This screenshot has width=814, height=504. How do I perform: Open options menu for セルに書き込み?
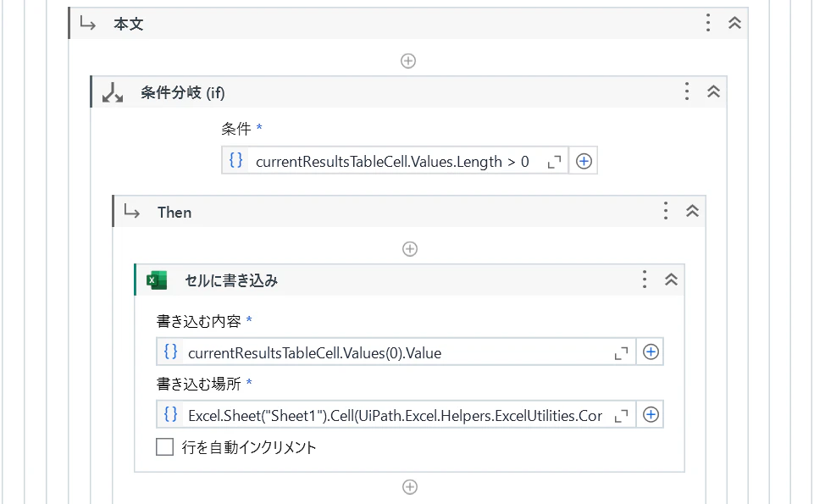[x=645, y=280]
